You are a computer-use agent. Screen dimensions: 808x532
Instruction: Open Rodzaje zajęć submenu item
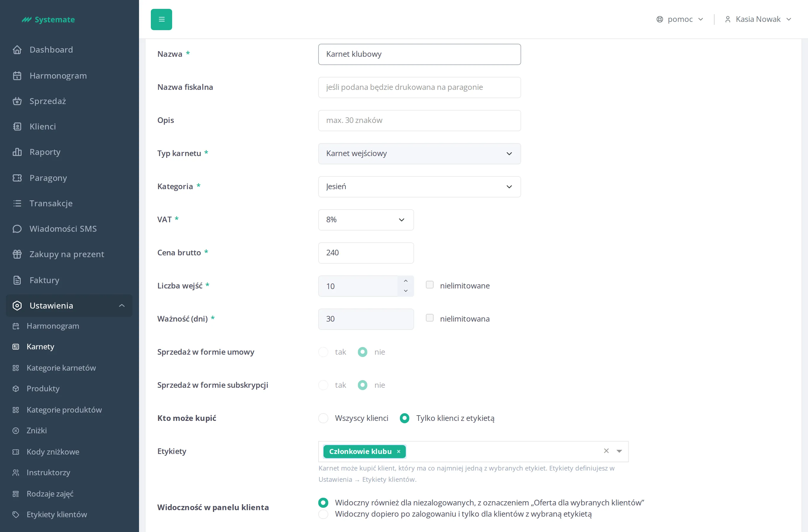point(50,494)
